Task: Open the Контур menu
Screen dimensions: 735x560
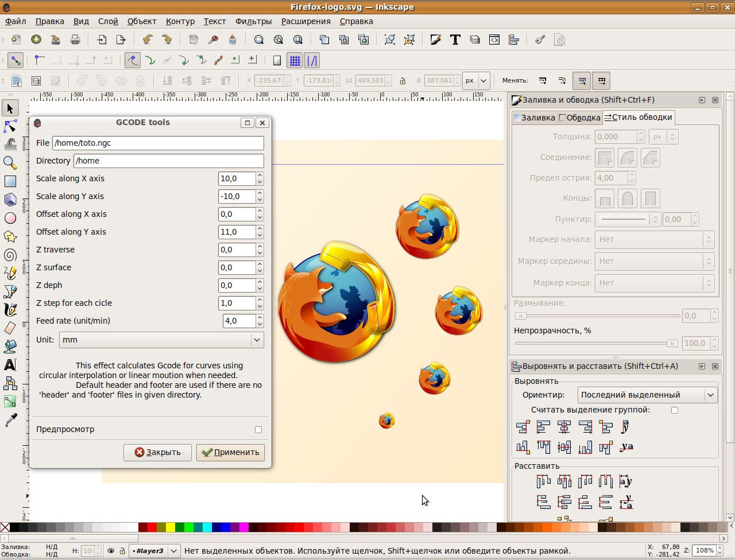Action: click(x=180, y=21)
